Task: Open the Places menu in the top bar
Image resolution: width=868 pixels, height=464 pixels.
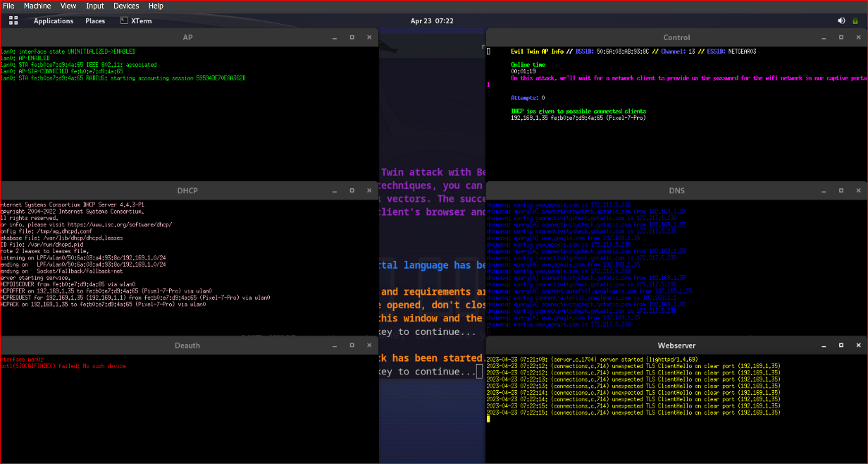Action: 95,20
